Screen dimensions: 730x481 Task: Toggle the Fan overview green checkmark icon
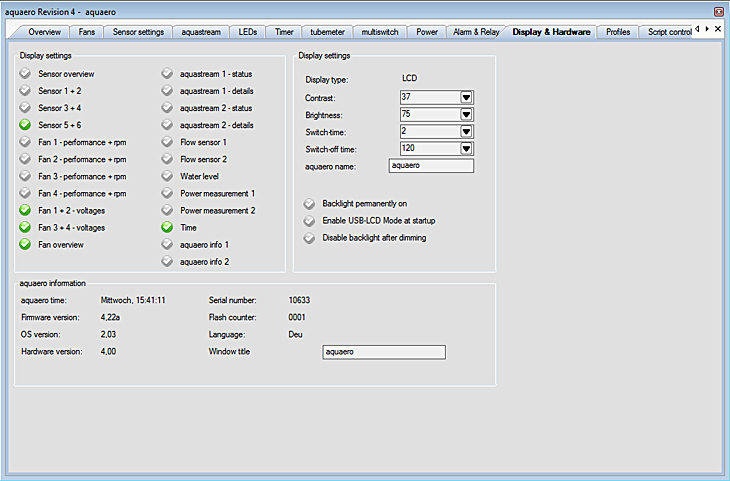[26, 244]
